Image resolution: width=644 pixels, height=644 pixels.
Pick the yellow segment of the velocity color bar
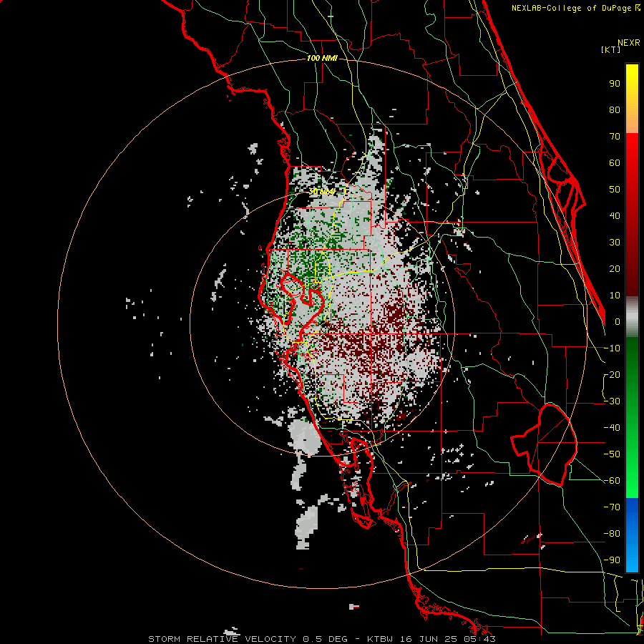coord(632,99)
